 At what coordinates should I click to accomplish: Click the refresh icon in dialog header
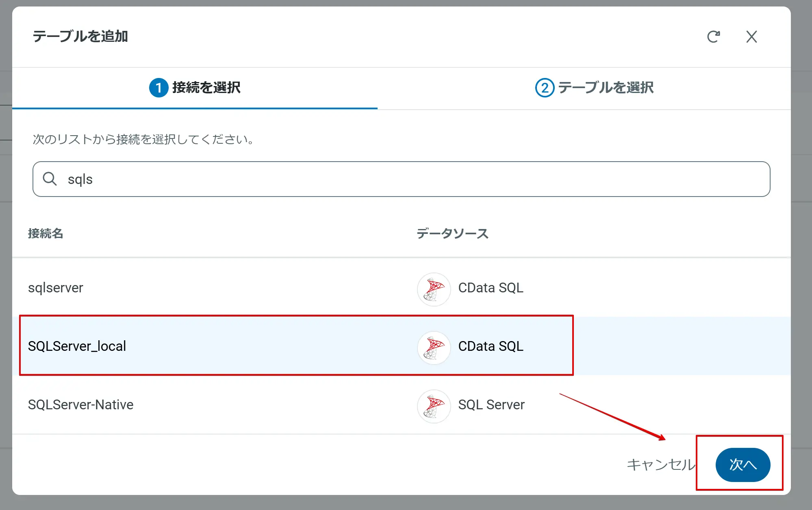[x=713, y=37]
